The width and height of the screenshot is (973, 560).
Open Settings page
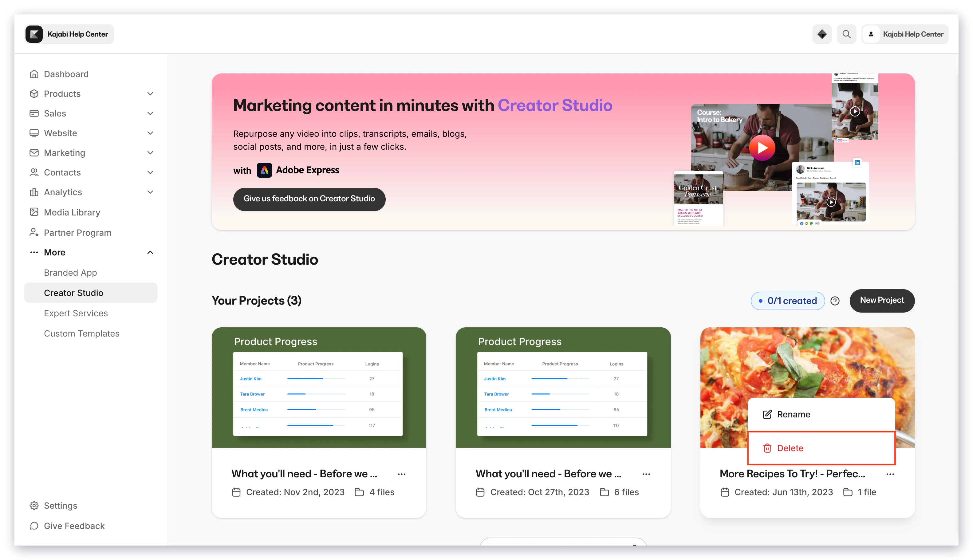[60, 505]
